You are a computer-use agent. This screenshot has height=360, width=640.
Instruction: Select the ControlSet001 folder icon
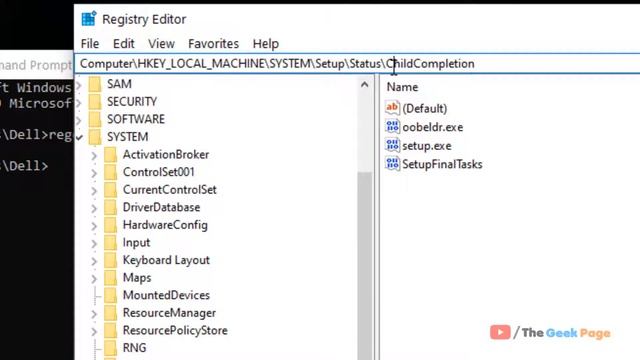[111, 172]
